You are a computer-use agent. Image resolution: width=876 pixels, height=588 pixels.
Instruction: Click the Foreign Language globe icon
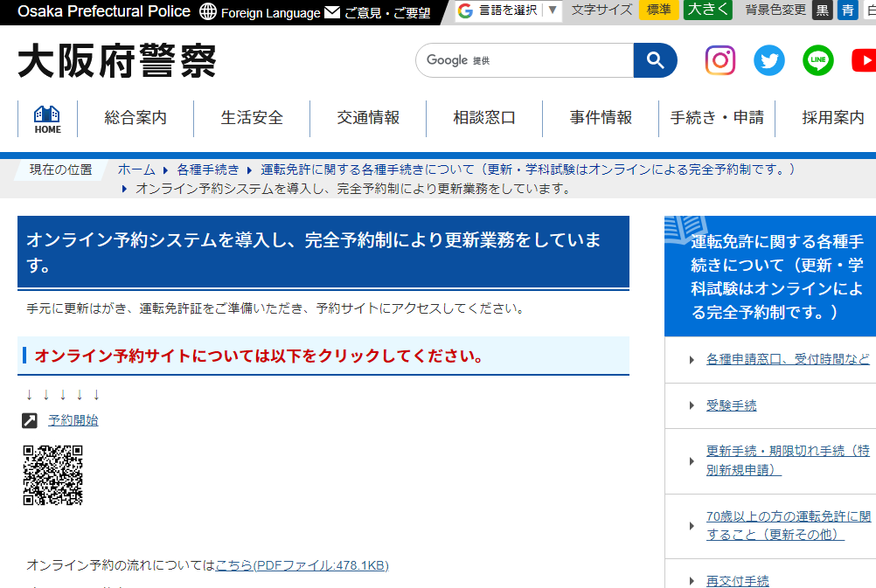(x=206, y=12)
